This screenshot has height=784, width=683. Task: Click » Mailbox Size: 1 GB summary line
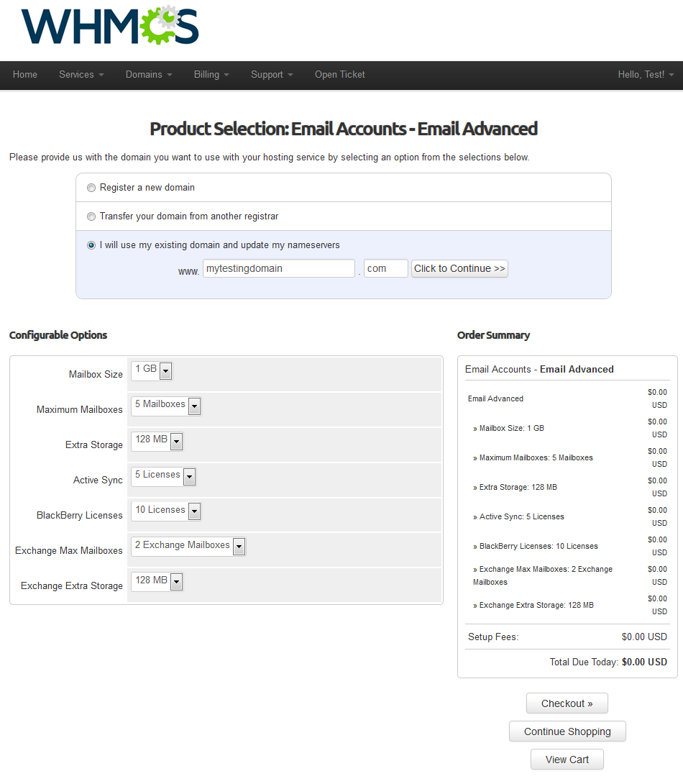coord(508,429)
